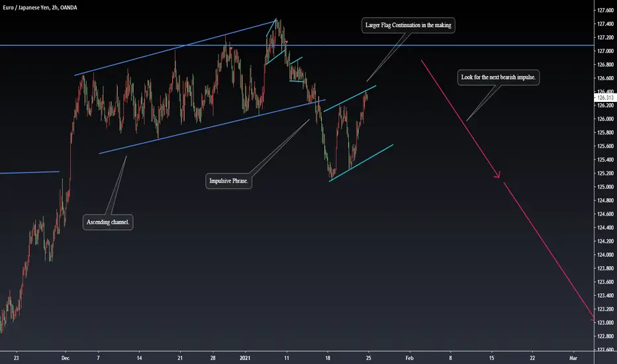Click the '15' date on time axis
Viewport: 617px width, 364px height.
coord(491,358)
